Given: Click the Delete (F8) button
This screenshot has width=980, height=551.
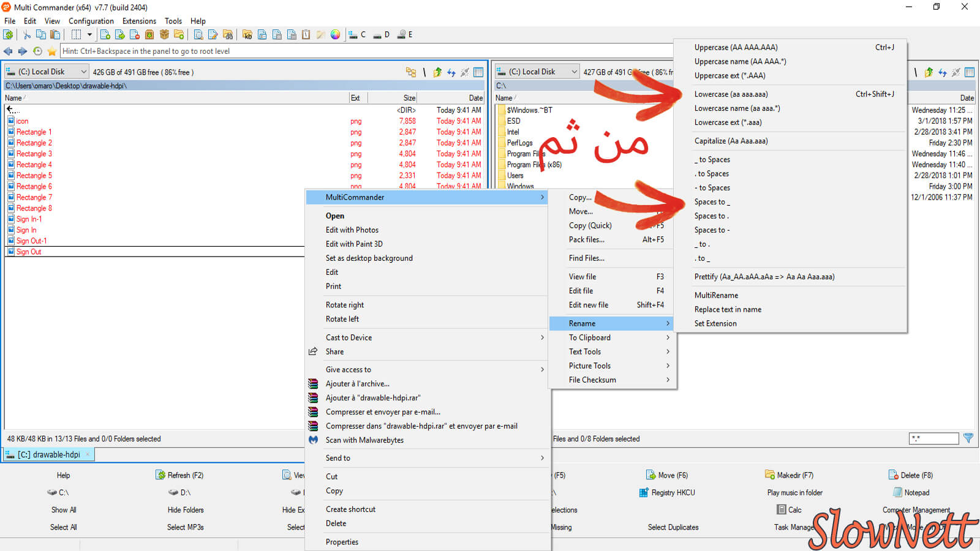Looking at the screenshot, I should click(x=911, y=475).
